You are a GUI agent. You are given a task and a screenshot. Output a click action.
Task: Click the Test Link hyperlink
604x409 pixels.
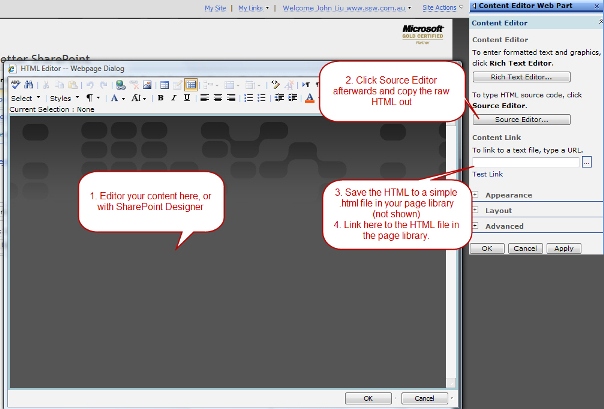click(487, 174)
